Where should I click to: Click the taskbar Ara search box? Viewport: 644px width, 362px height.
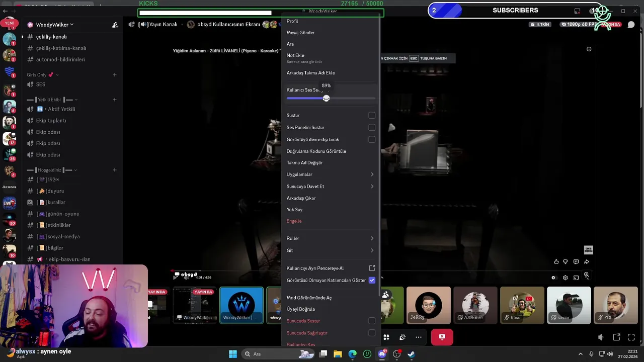point(278,354)
